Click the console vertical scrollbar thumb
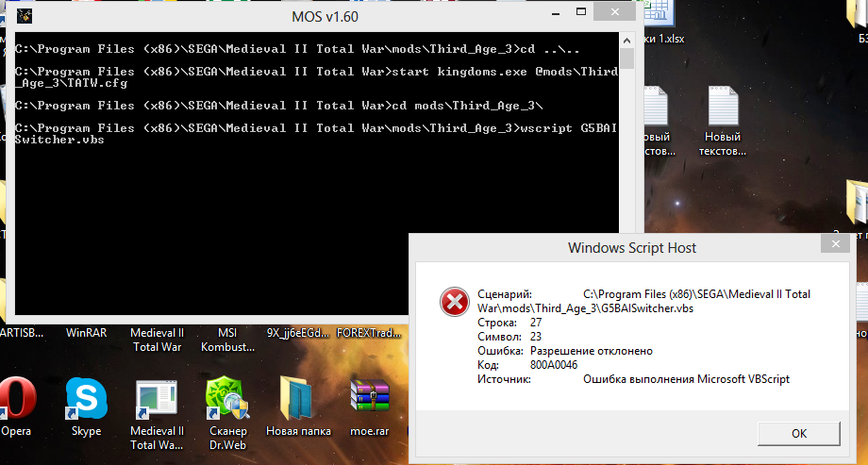The height and width of the screenshot is (465, 868). point(626,58)
